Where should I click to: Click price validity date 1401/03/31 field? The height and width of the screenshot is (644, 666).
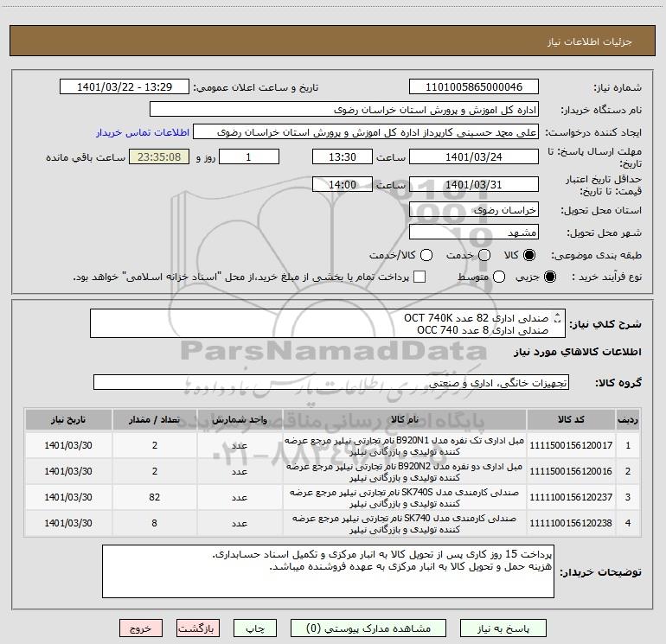coord(474,184)
